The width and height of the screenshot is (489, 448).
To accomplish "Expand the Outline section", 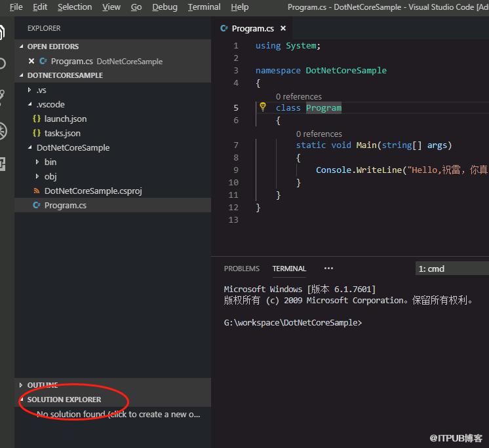I will [x=21, y=385].
